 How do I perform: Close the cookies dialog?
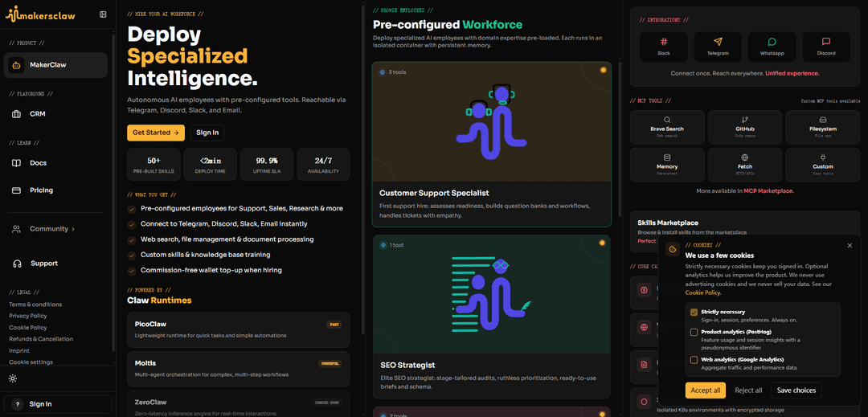click(850, 246)
